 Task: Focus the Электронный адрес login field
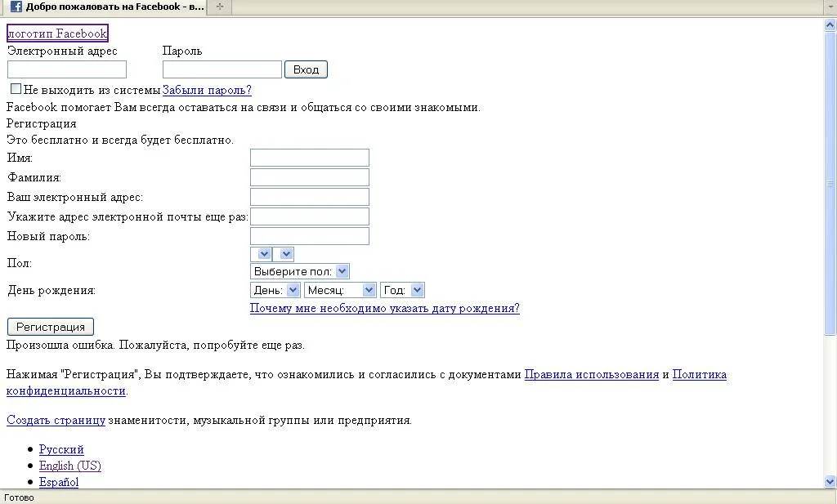[67, 69]
